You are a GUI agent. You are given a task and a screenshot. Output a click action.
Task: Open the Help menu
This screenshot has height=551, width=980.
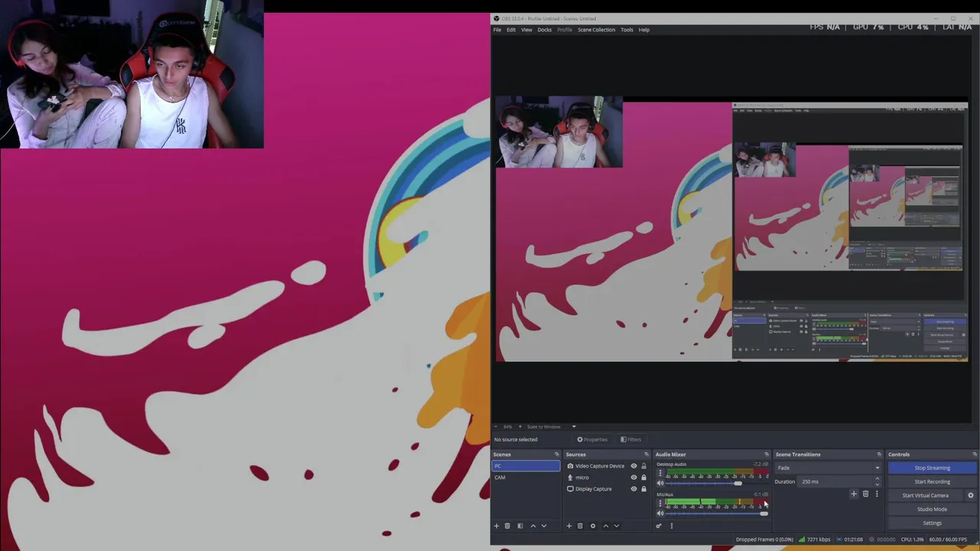tap(644, 30)
